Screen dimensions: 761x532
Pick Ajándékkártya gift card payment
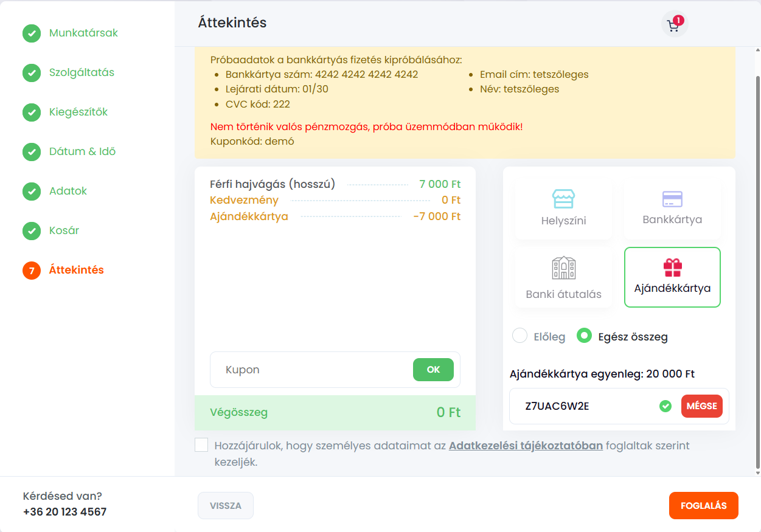672,277
